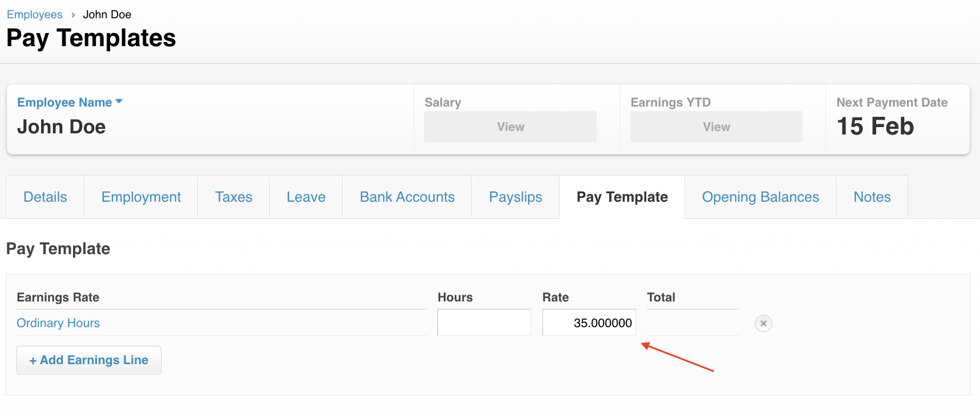Go to Employees breadcrumb link

pyautogui.click(x=34, y=15)
